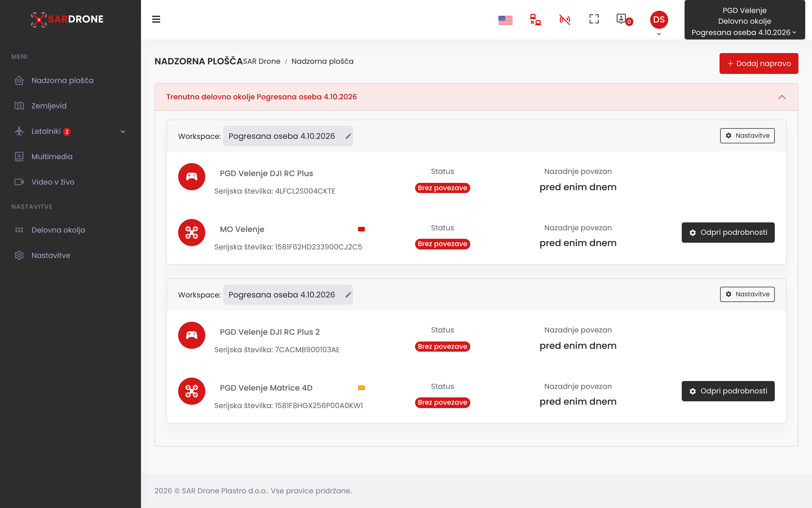812x508 pixels.
Task: Open Multimedia section
Action: point(52,157)
